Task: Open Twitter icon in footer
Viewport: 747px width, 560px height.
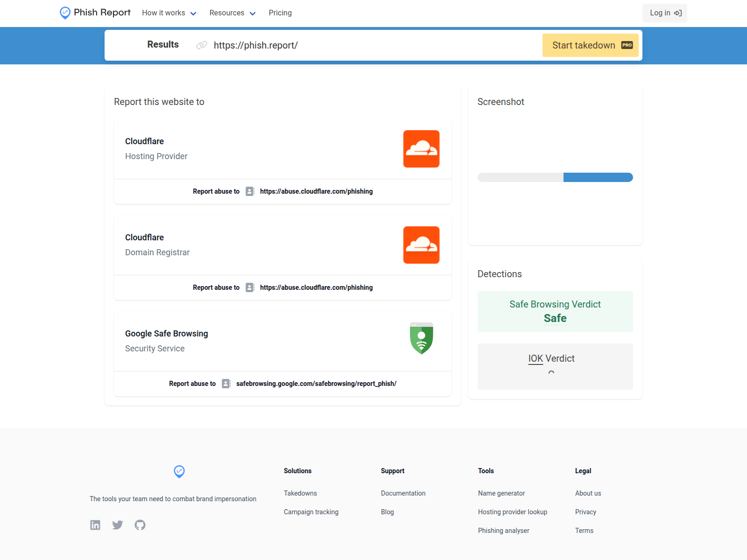Action: [118, 525]
